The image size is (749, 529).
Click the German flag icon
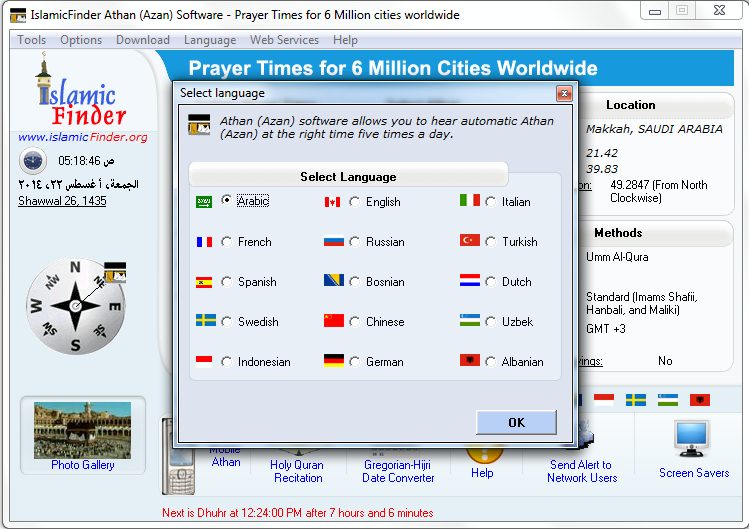pyautogui.click(x=333, y=360)
